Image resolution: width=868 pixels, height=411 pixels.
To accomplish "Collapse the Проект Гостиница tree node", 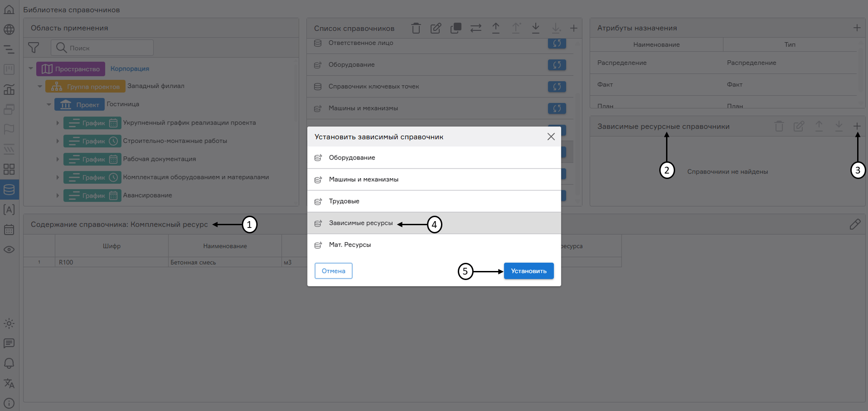I will click(x=49, y=105).
